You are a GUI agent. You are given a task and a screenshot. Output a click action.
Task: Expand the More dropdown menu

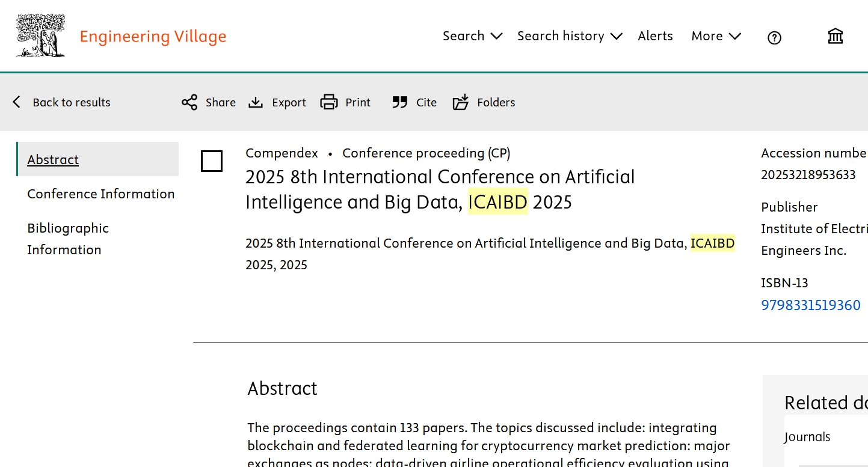(x=716, y=36)
